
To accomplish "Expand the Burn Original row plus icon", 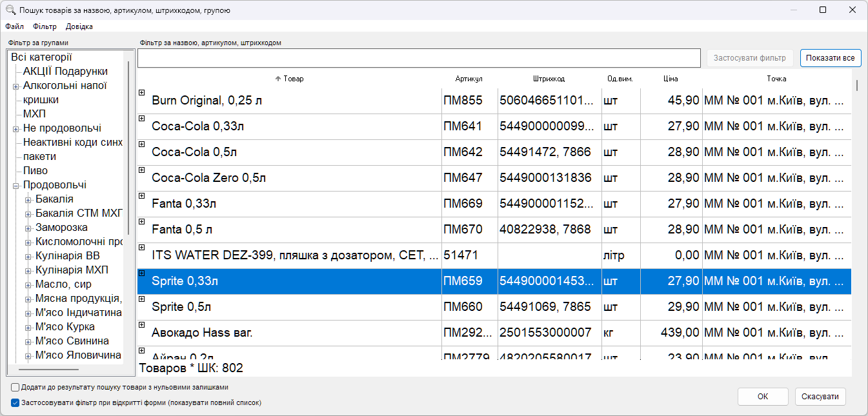I will point(142,93).
